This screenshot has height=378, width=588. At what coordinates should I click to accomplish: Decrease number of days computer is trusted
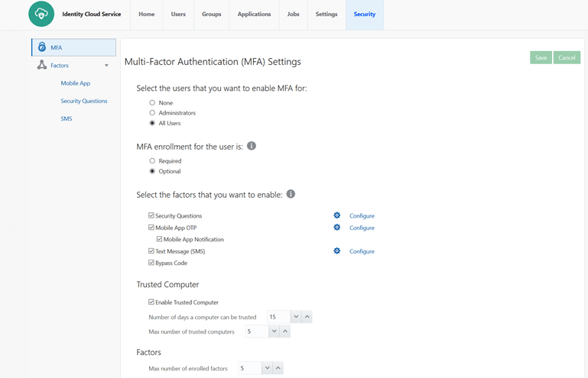(296, 317)
